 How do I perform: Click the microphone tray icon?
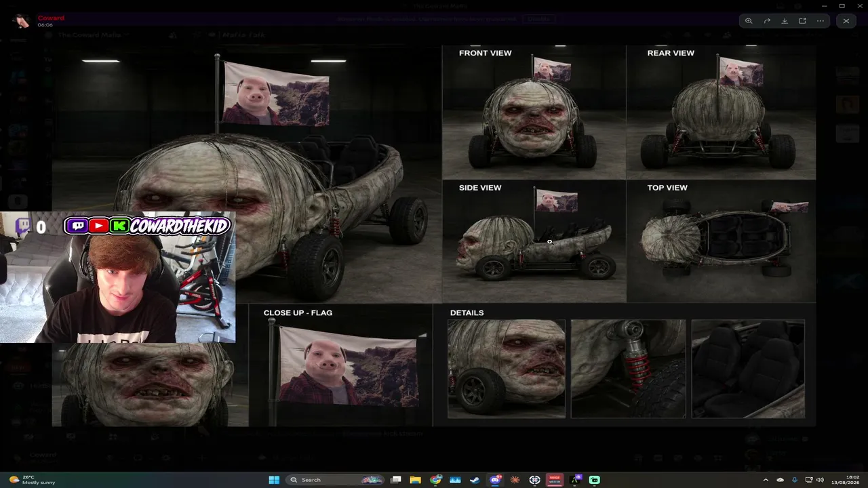point(794,480)
